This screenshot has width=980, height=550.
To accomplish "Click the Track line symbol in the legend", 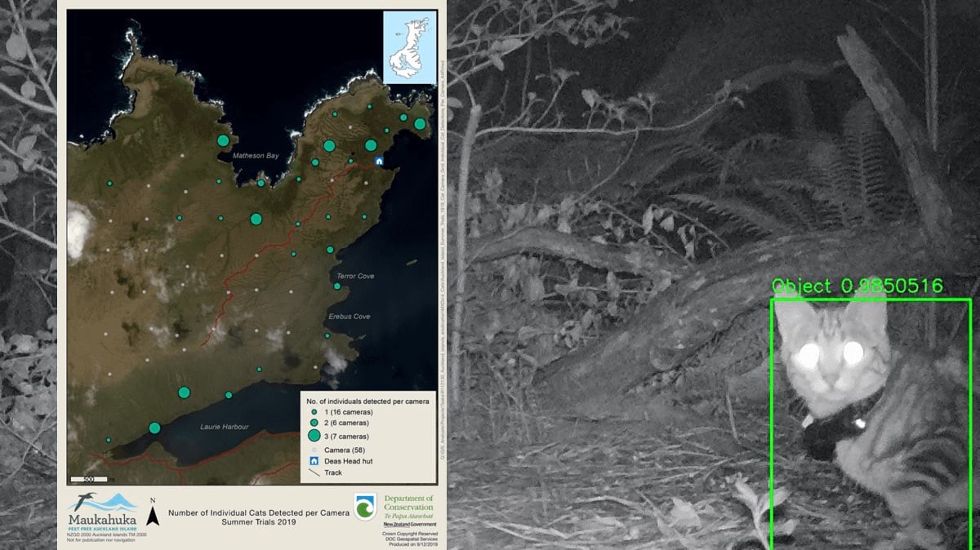I will point(314,472).
